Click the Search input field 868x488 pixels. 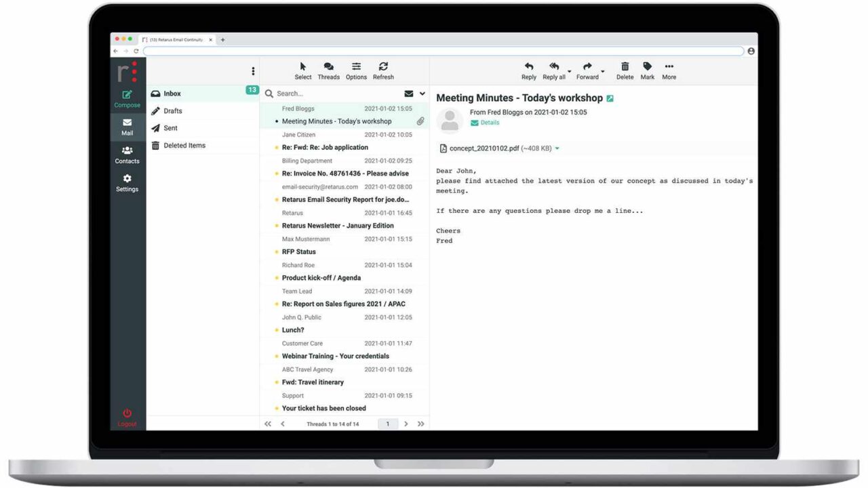tap(336, 94)
